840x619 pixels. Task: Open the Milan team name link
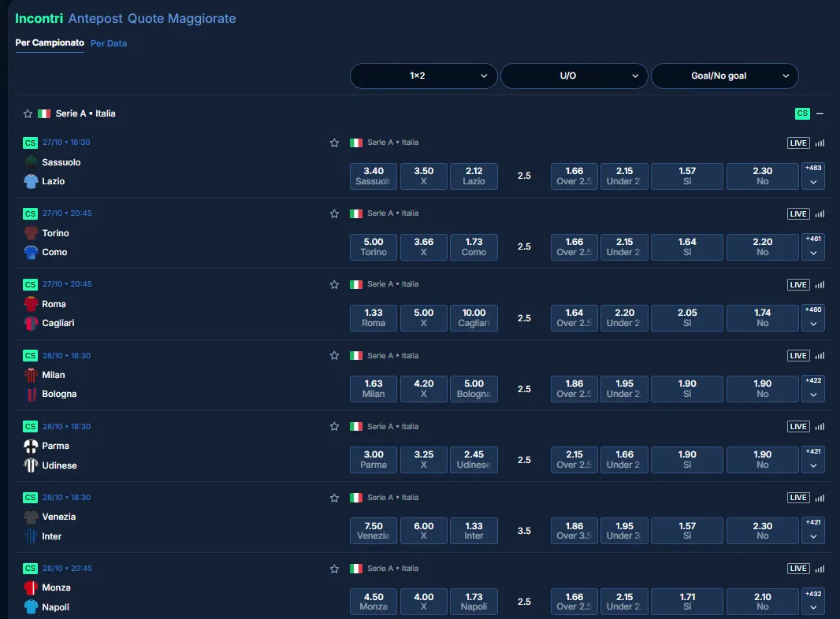[54, 375]
